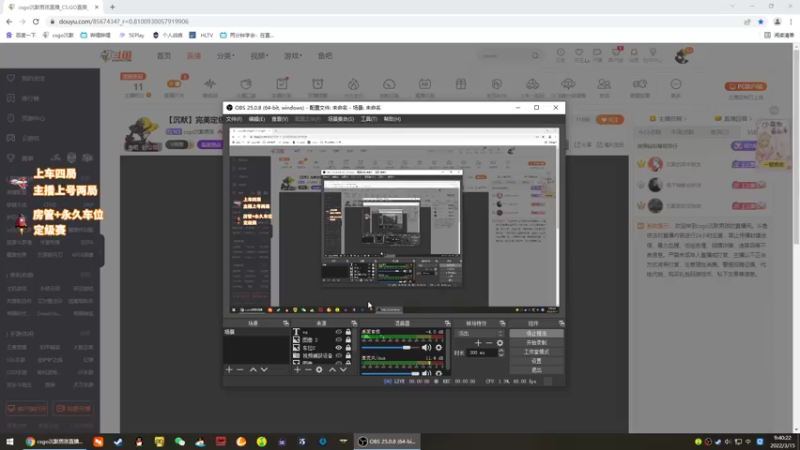800x450 pixels.
Task: Add a new source in OBS Sources panel
Action: (x=297, y=369)
